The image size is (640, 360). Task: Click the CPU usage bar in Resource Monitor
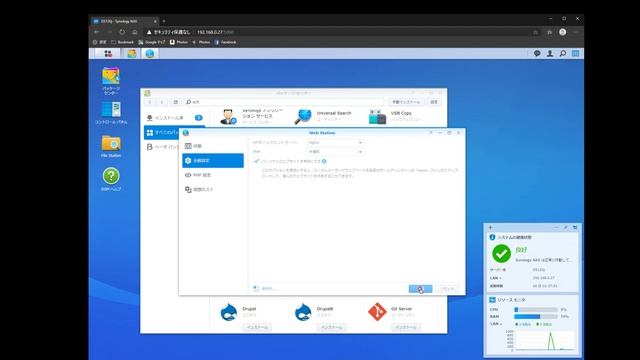[x=536, y=310]
